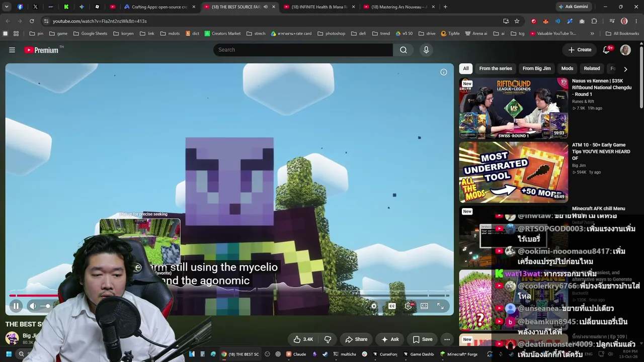644x362 pixels.
Task: Adjust the video volume slider
Action: (x=45, y=306)
